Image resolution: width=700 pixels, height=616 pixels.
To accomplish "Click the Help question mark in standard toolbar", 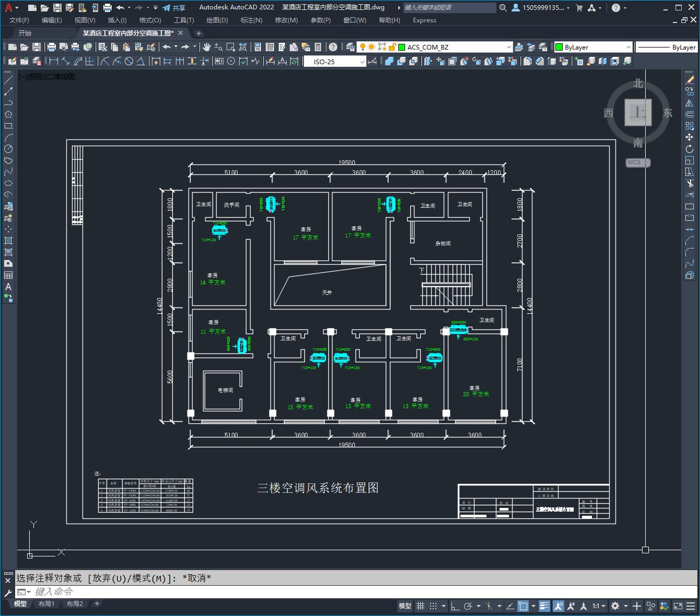I will 334,47.
